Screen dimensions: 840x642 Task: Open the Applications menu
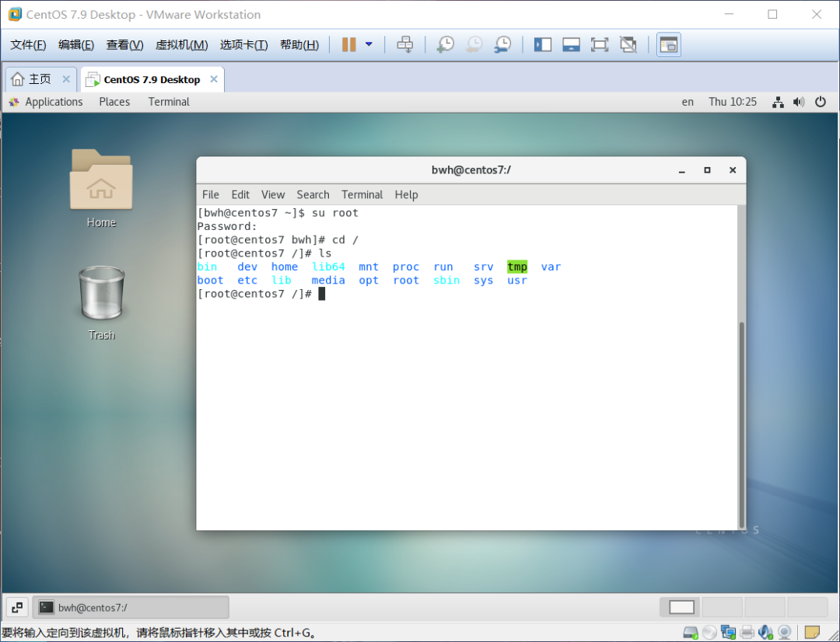52,101
